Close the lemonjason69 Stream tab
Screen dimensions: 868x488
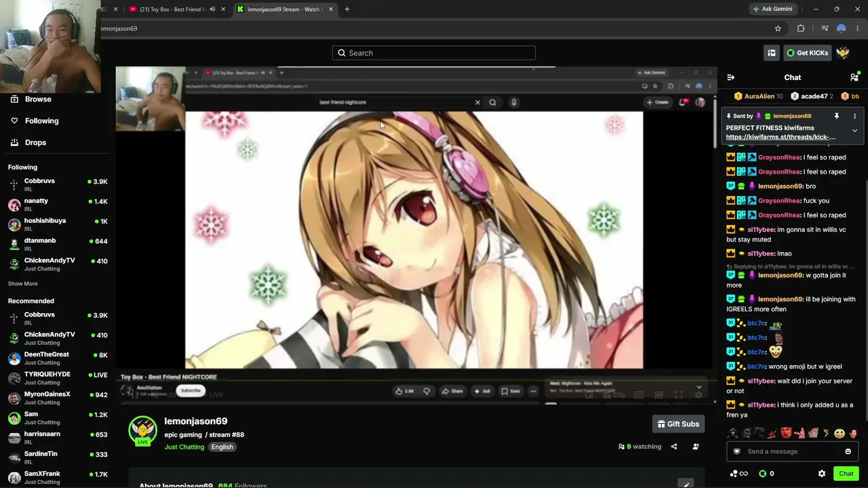[x=331, y=9]
